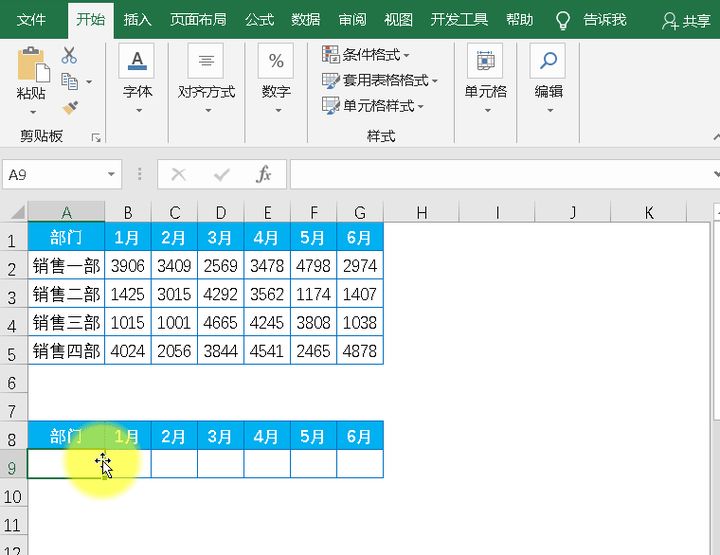
Task: Switch to the Insert (插入) tab
Action: pos(138,19)
